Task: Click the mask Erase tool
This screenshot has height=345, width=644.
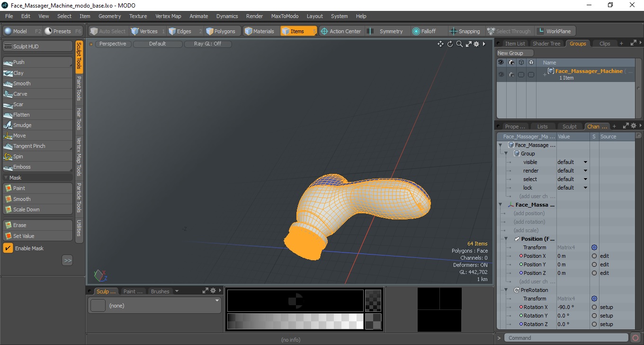Action: tap(37, 225)
